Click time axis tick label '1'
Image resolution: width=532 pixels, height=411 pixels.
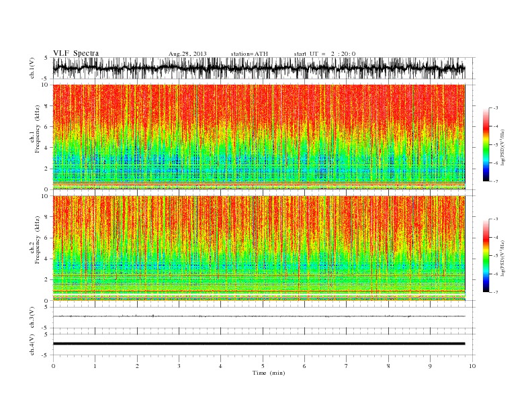(x=95, y=366)
